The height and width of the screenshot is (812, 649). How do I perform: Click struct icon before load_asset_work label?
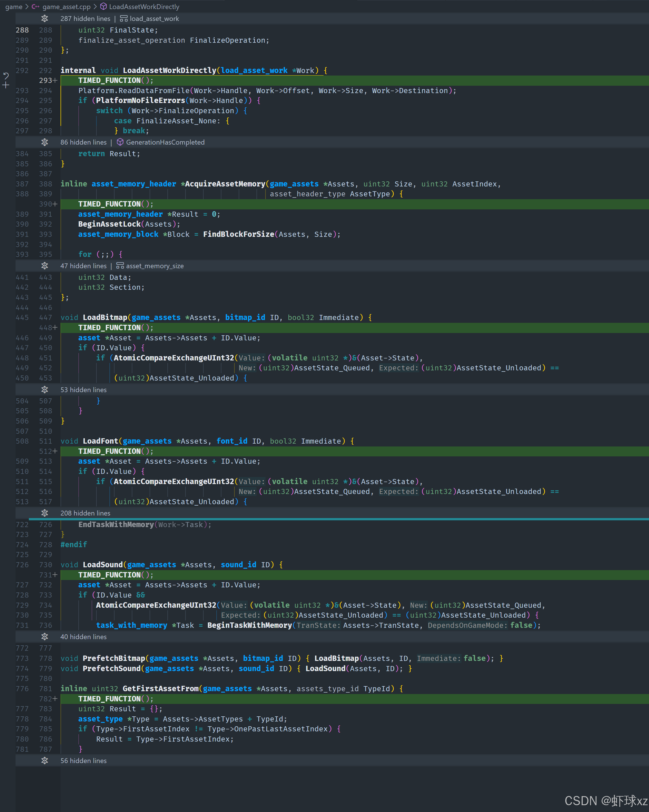pos(124,18)
